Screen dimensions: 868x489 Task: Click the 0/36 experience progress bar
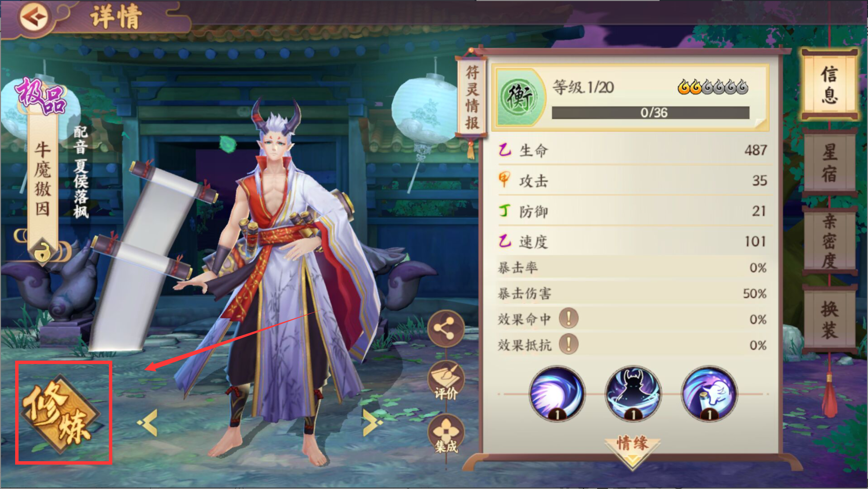pos(650,113)
